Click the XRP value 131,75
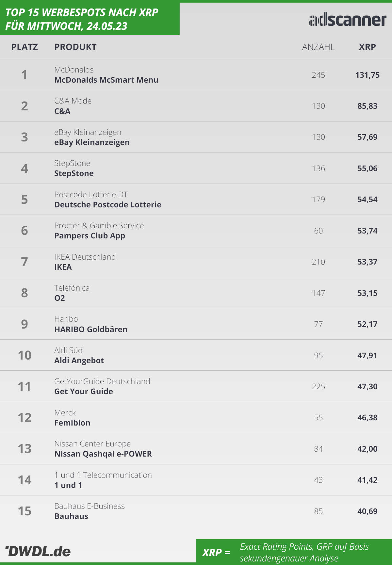This screenshot has height=565, width=392. pos(367,75)
